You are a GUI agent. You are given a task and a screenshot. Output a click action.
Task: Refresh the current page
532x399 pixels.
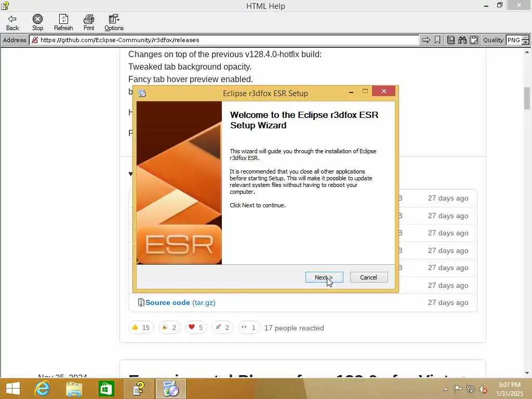pos(63,23)
